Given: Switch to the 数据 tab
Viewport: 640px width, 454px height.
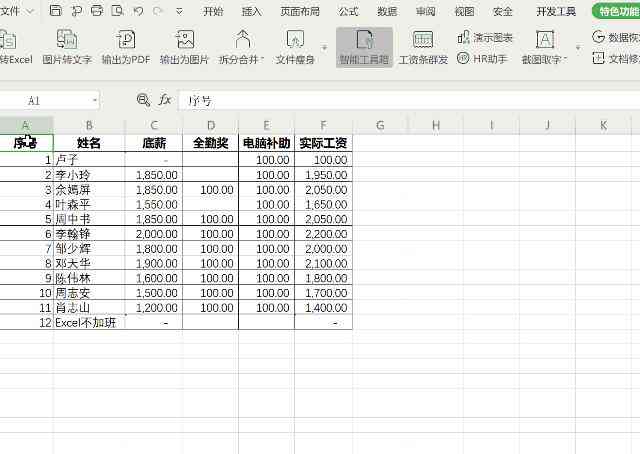Looking at the screenshot, I should [387, 11].
